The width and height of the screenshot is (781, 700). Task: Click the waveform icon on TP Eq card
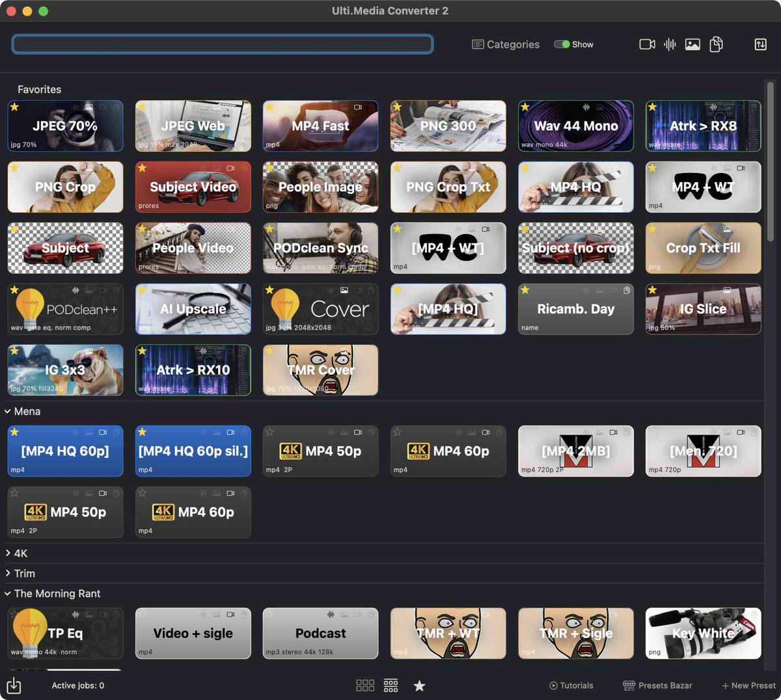click(75, 614)
